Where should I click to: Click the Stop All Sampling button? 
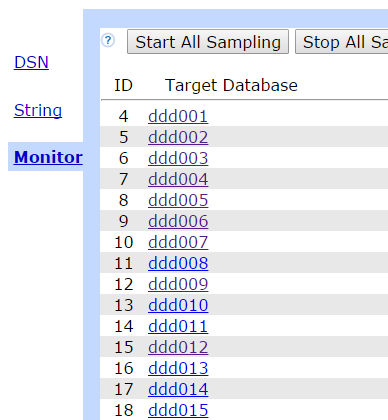click(341, 42)
